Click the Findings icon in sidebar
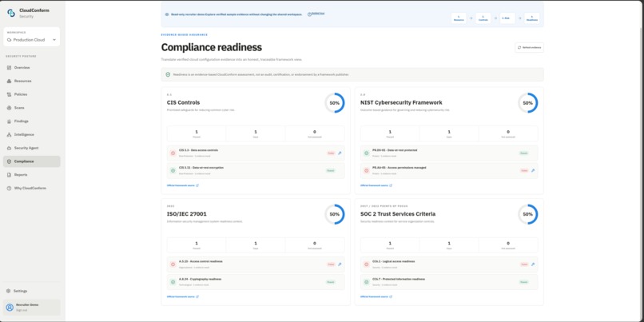This screenshot has height=322, width=644. click(x=9, y=121)
